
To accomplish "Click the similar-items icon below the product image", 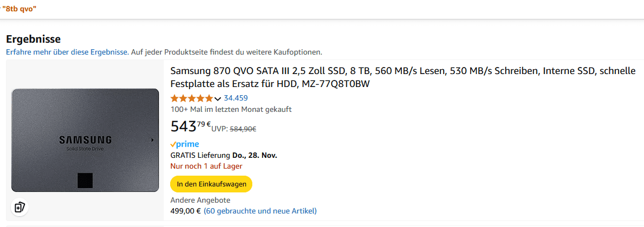I will tap(19, 207).
